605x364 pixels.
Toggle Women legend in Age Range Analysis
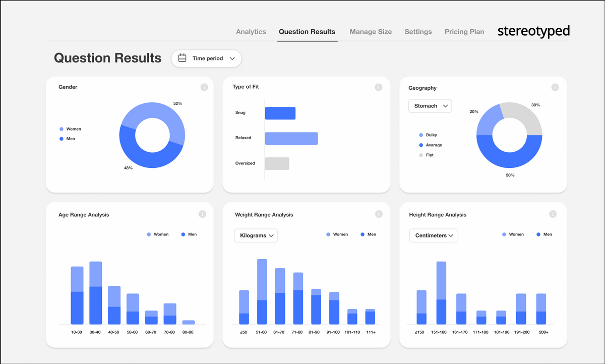[x=158, y=234]
